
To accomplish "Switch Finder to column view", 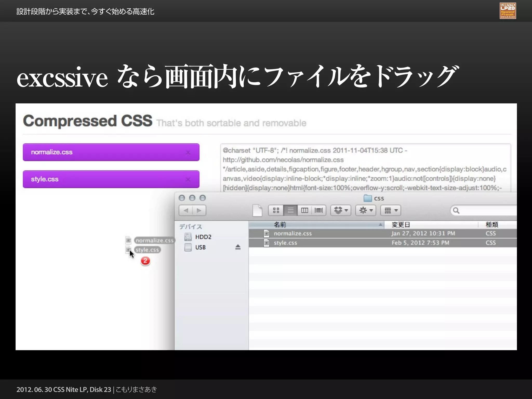I will (305, 210).
